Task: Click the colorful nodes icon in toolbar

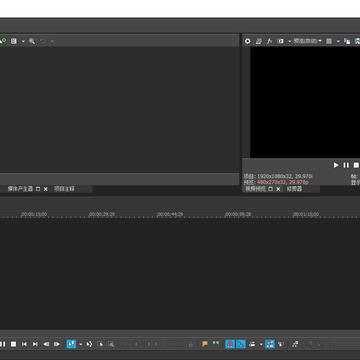Action: 295,344
